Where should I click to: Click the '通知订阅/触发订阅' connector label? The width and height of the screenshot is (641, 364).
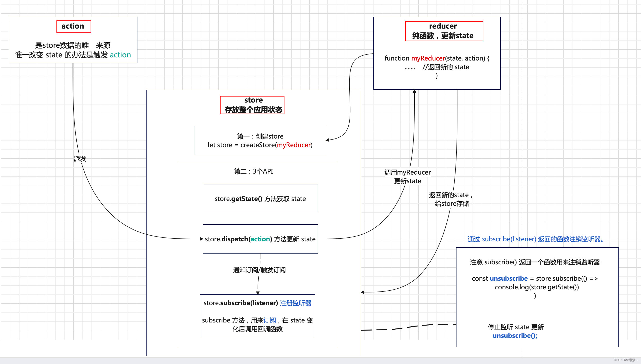259,270
